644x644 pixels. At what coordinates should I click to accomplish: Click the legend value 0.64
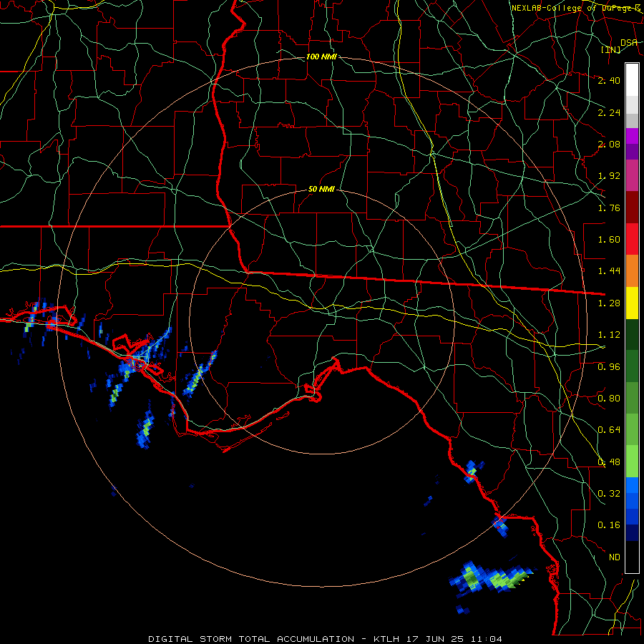click(x=609, y=430)
